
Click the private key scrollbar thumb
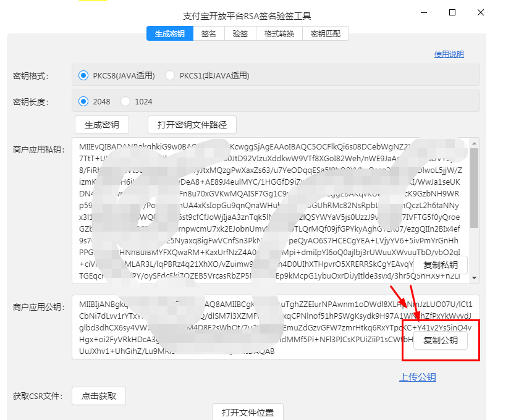pyautogui.click(x=474, y=188)
